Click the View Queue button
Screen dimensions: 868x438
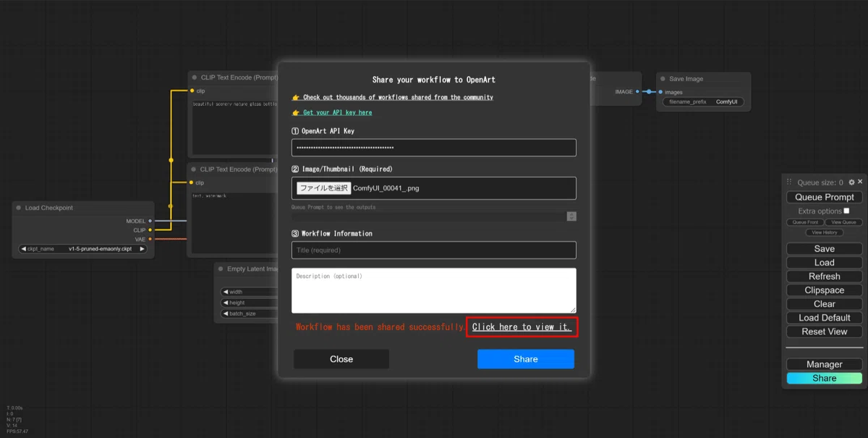click(x=843, y=222)
